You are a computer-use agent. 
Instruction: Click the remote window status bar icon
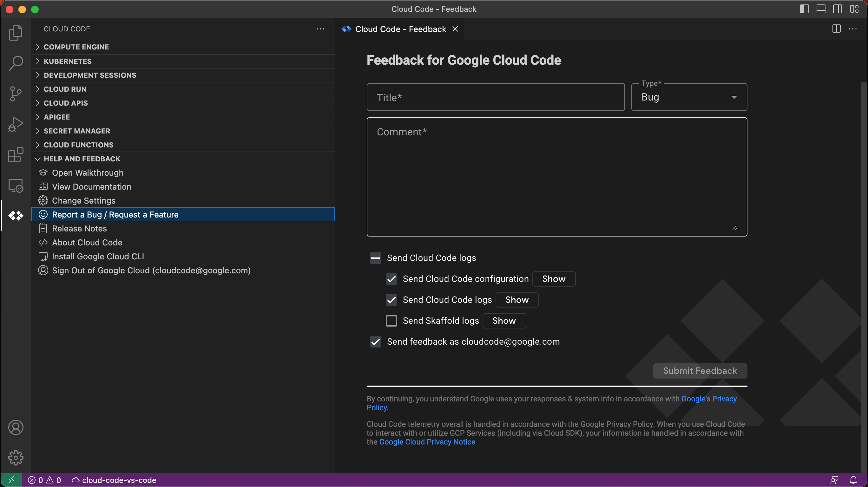pos(11,480)
